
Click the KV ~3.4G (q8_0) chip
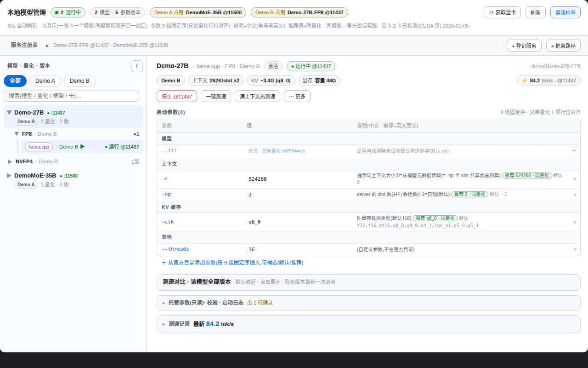(271, 80)
